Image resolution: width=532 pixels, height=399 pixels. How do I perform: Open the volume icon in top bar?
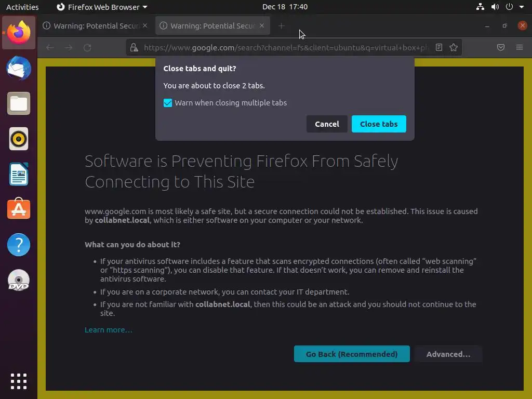pyautogui.click(x=495, y=7)
